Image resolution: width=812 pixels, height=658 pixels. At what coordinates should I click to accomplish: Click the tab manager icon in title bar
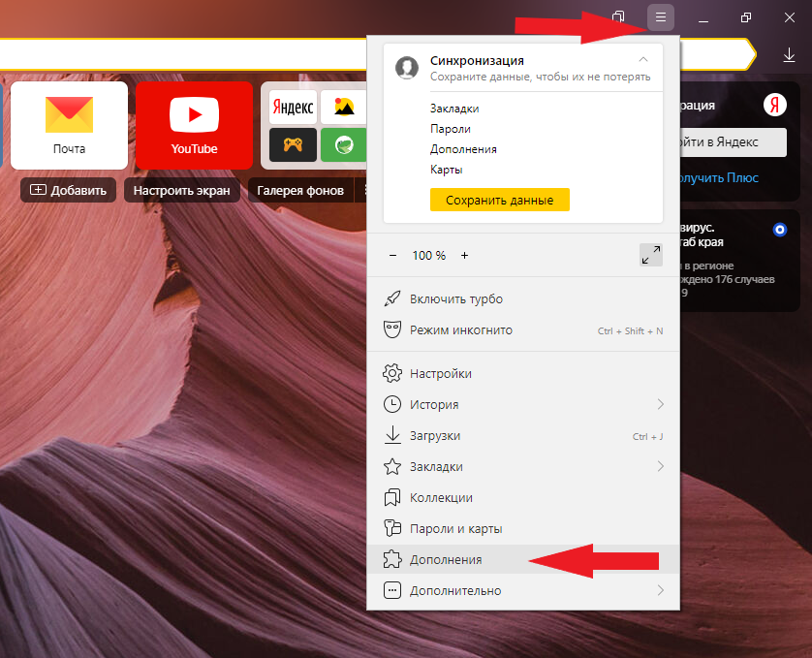pyautogui.click(x=618, y=17)
